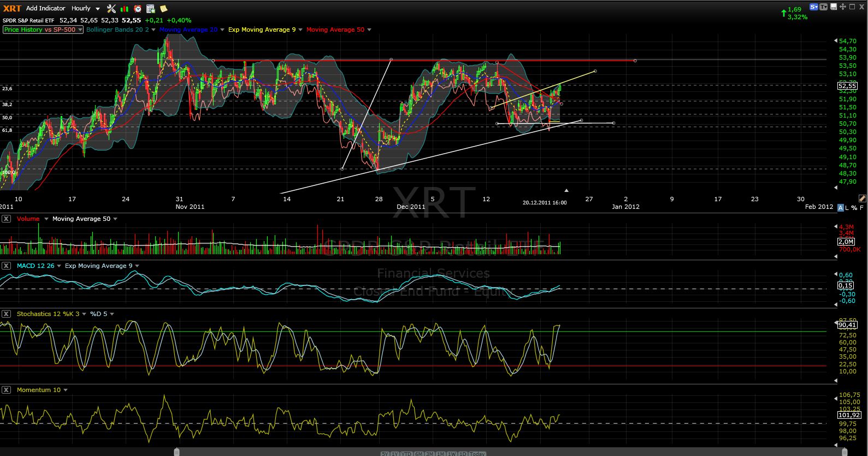
Task: Click the green and red bar chart-style icon
Action: point(125,8)
